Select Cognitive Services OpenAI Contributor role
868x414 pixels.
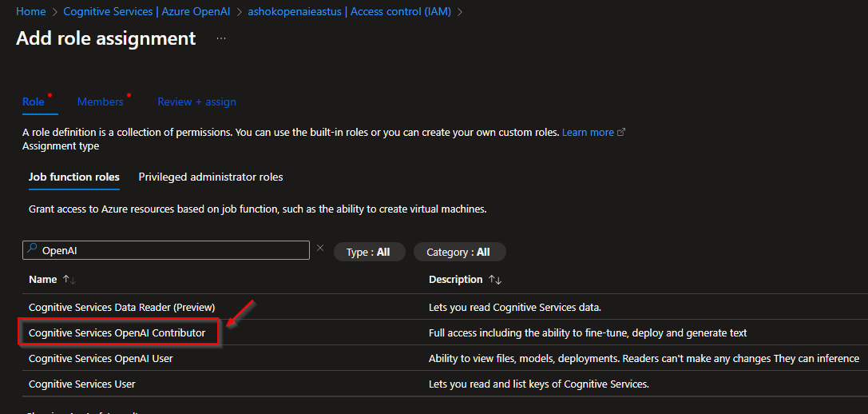click(117, 333)
